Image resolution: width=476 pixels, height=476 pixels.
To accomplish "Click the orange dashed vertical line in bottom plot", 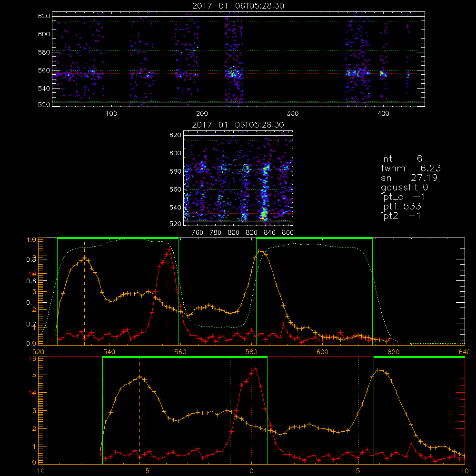I will (139, 410).
